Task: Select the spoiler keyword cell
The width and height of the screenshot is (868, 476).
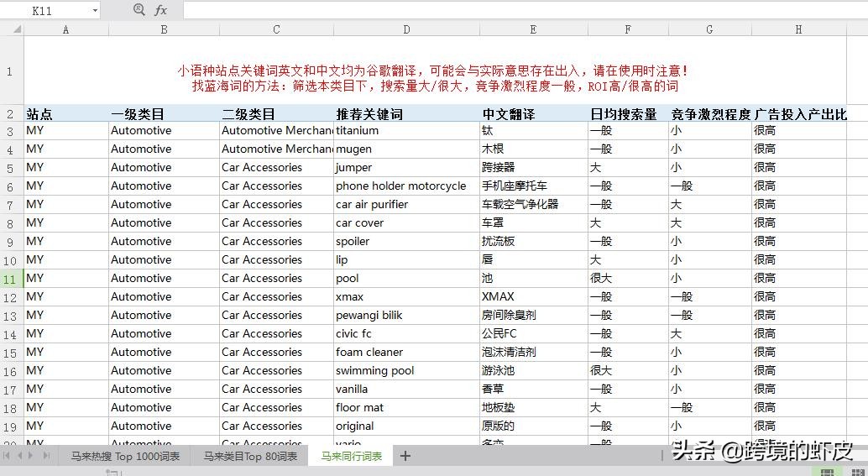Action: point(406,241)
